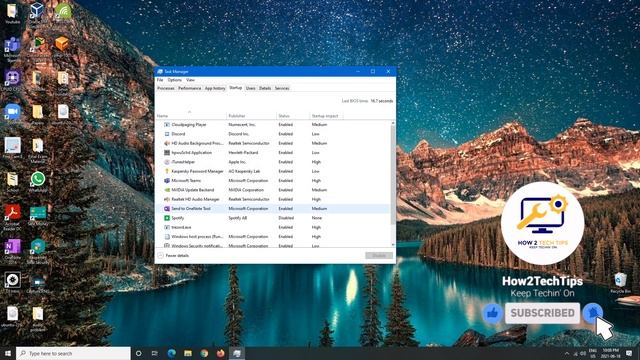The image size is (640, 360).
Task: Open Task View from the taskbar
Action: (155, 353)
